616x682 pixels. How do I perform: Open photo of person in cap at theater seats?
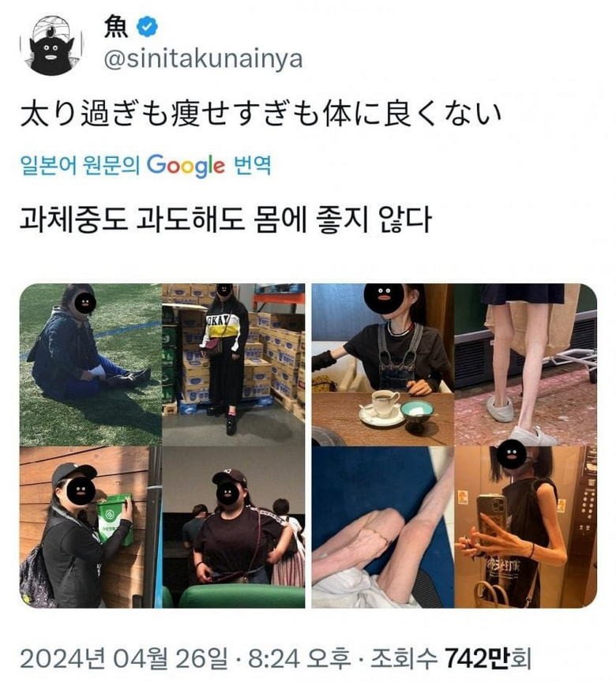click(x=234, y=527)
